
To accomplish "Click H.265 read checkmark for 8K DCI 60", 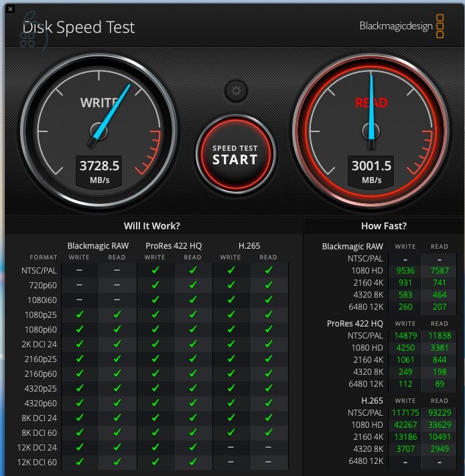I will (269, 432).
